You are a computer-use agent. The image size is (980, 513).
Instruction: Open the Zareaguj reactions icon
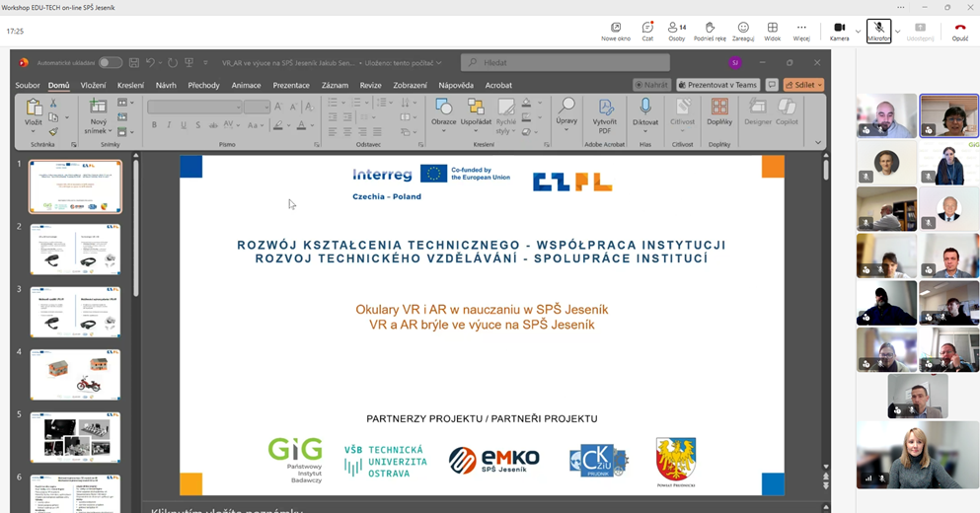(743, 28)
